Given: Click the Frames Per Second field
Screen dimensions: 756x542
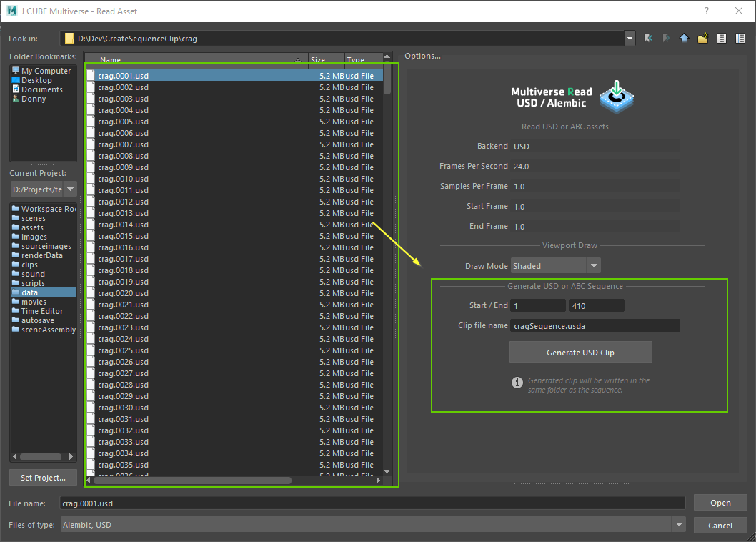Looking at the screenshot, I should pyautogui.click(x=595, y=166).
